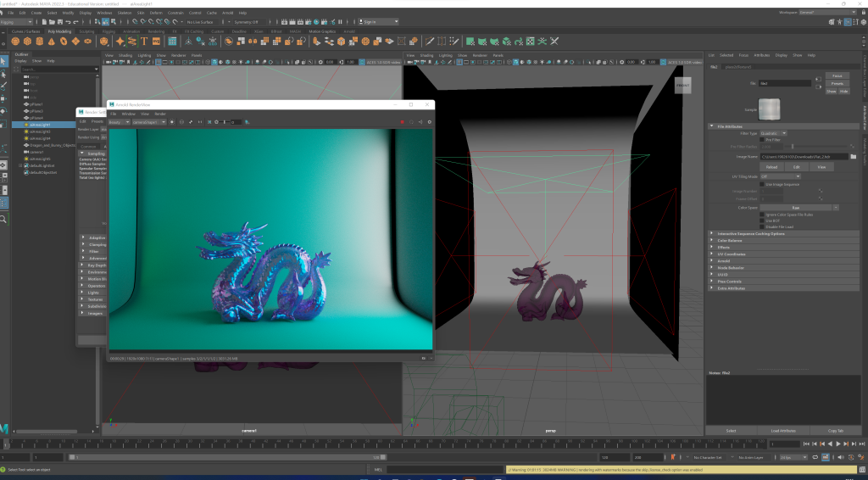Check the Disable File Load option
This screenshot has width=868, height=480.
click(x=762, y=226)
